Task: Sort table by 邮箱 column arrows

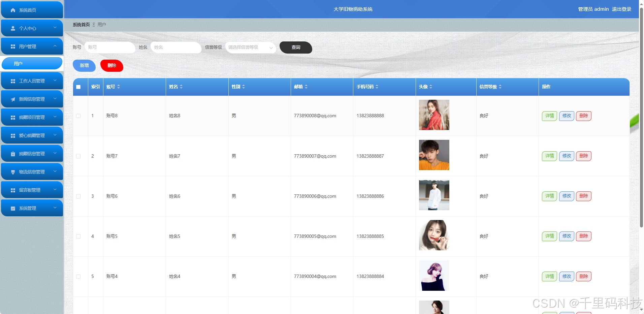Action: point(306,87)
